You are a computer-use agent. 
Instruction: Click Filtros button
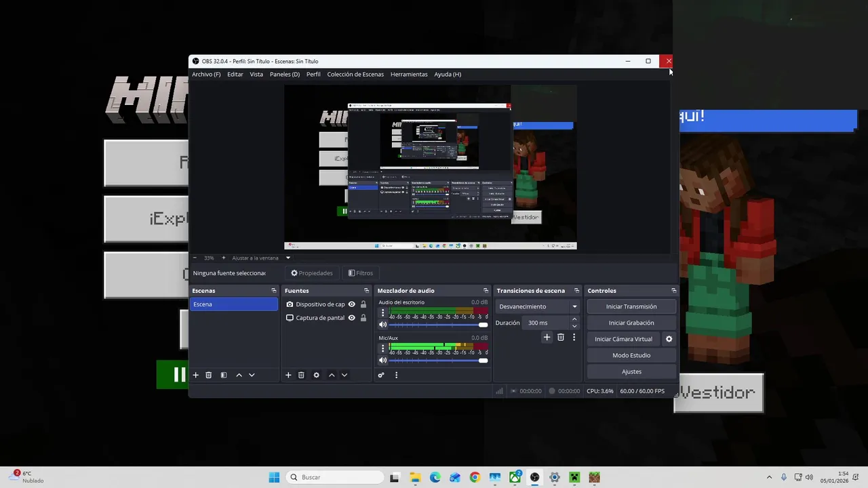(361, 273)
